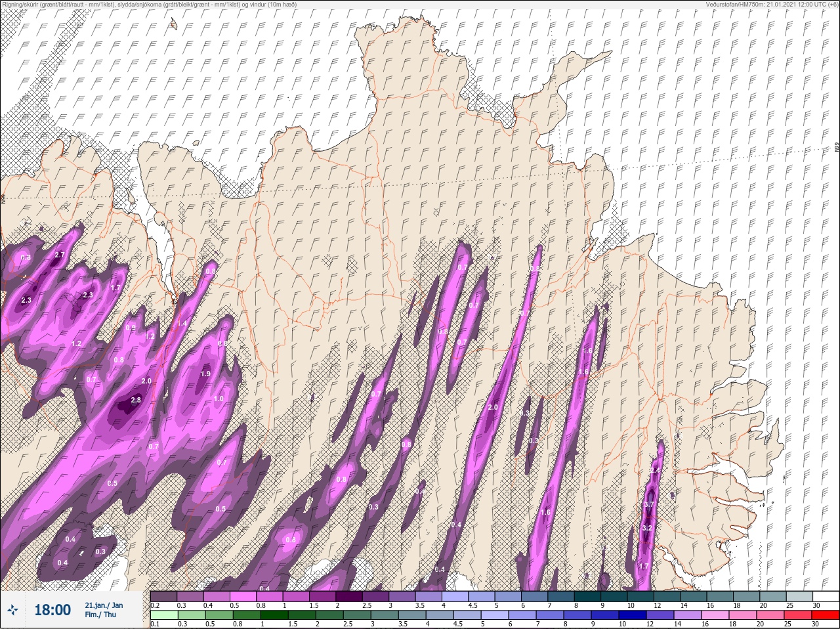Click the 3.2 precipitation value on the map

(647, 528)
